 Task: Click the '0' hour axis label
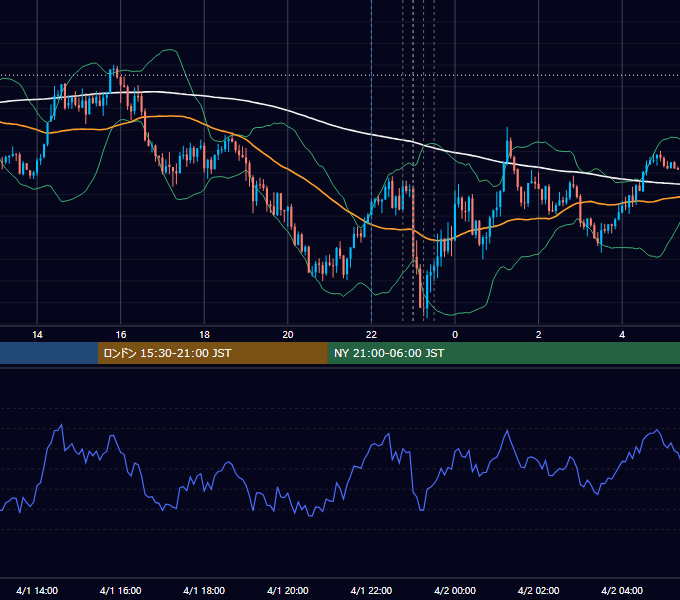click(455, 335)
